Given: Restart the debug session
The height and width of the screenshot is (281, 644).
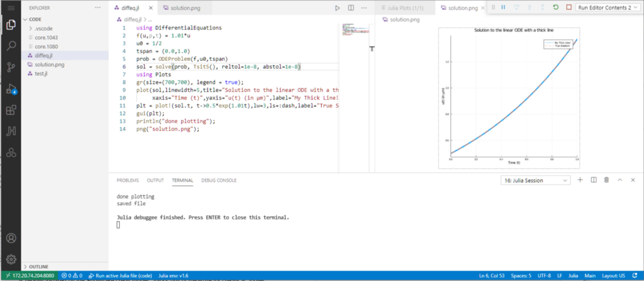Looking at the screenshot, I should tap(555, 8).
